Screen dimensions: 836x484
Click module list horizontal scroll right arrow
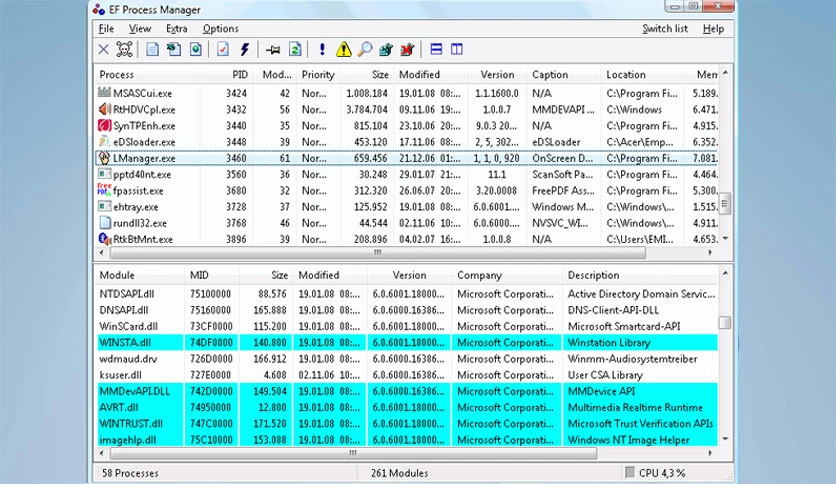[710, 453]
